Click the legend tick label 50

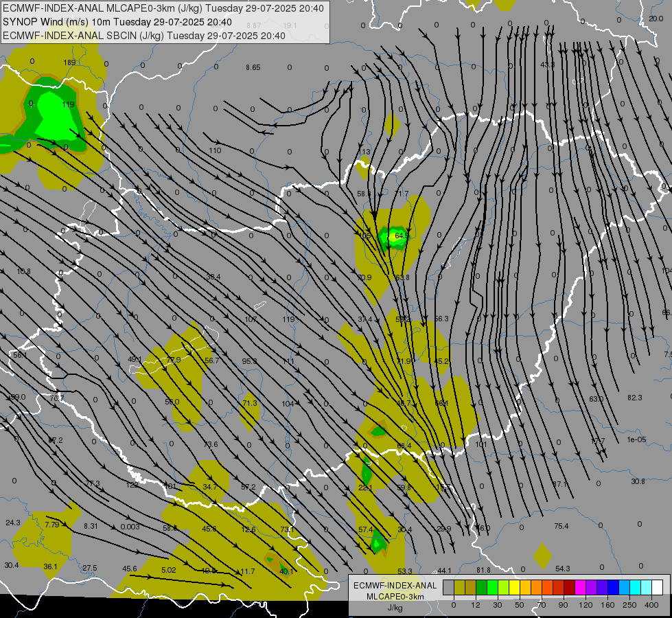pos(520,605)
